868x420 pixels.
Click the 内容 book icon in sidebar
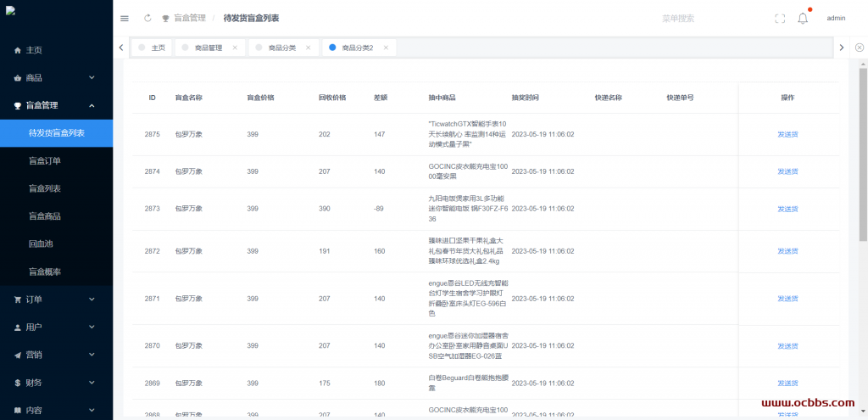coord(17,411)
